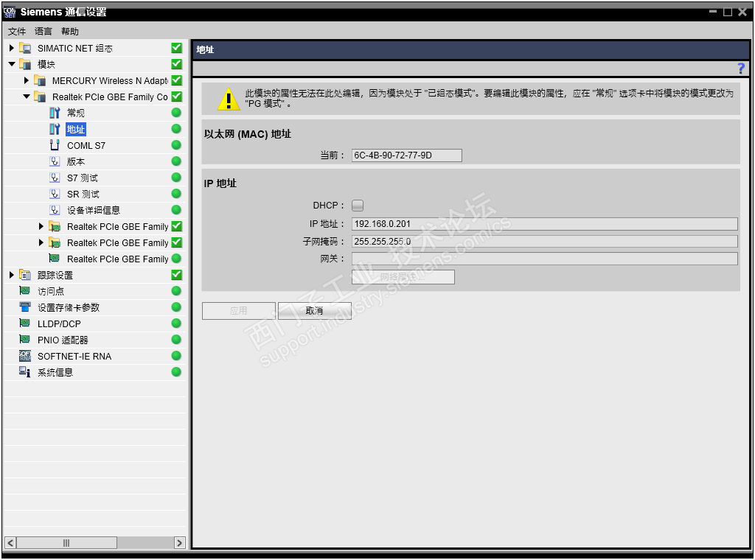Open the 帮助 menu
This screenshot has height=560, width=755.
[70, 31]
